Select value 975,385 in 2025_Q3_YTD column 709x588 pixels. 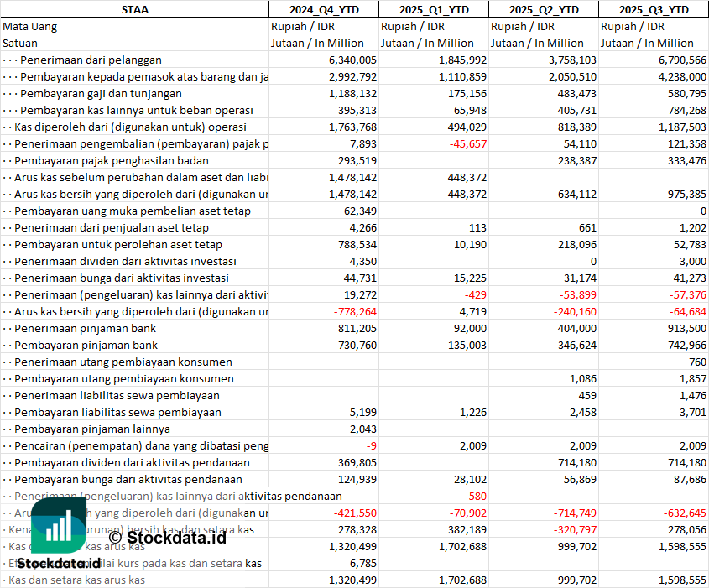(x=687, y=195)
